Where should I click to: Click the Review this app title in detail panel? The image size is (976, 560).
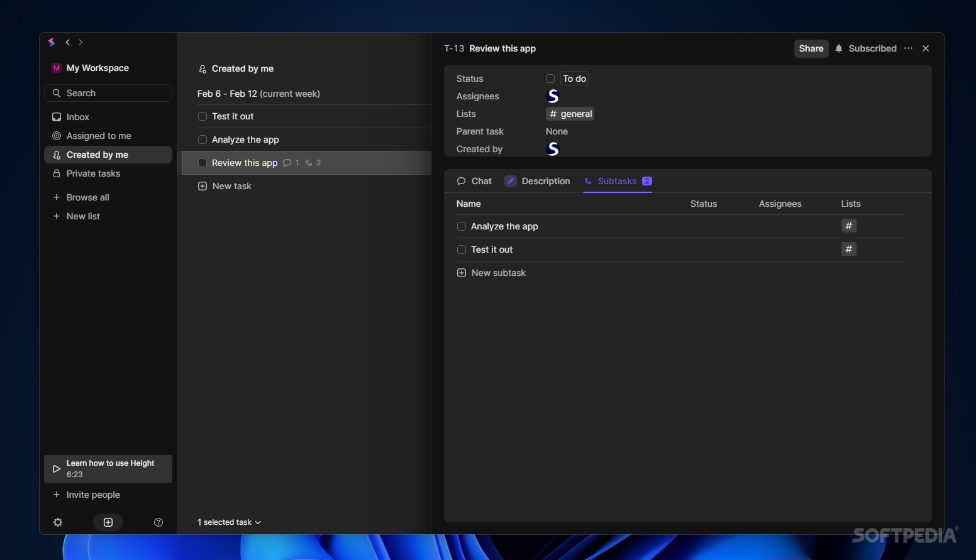[502, 48]
